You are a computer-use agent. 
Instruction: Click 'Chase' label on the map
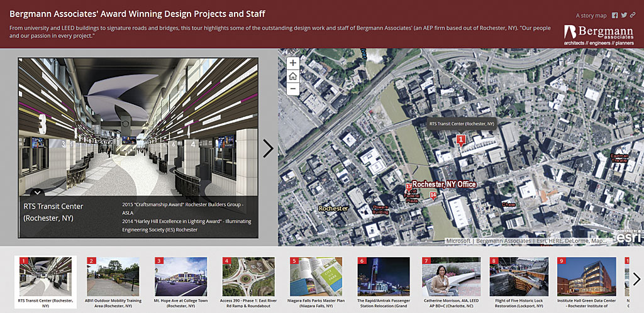pyautogui.click(x=508, y=204)
